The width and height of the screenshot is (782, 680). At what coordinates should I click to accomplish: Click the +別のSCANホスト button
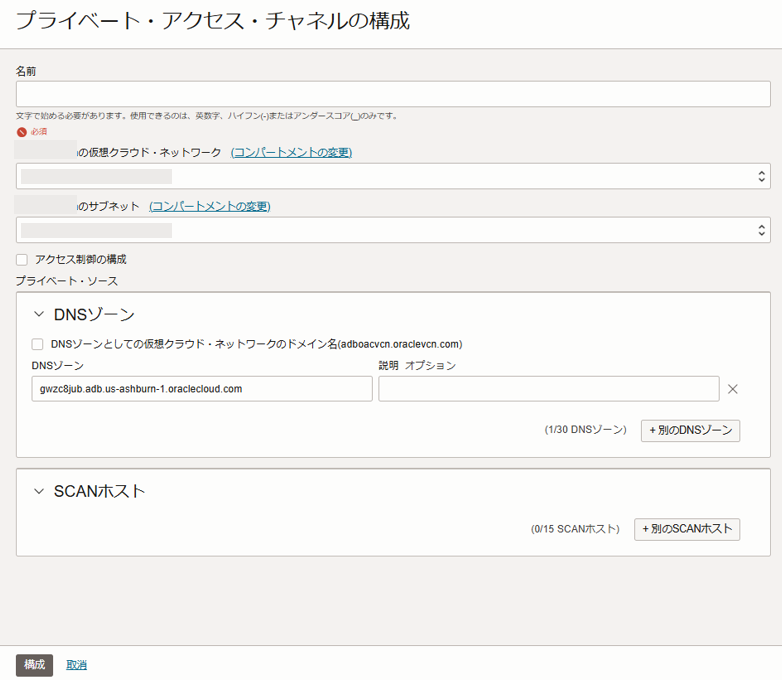click(687, 529)
